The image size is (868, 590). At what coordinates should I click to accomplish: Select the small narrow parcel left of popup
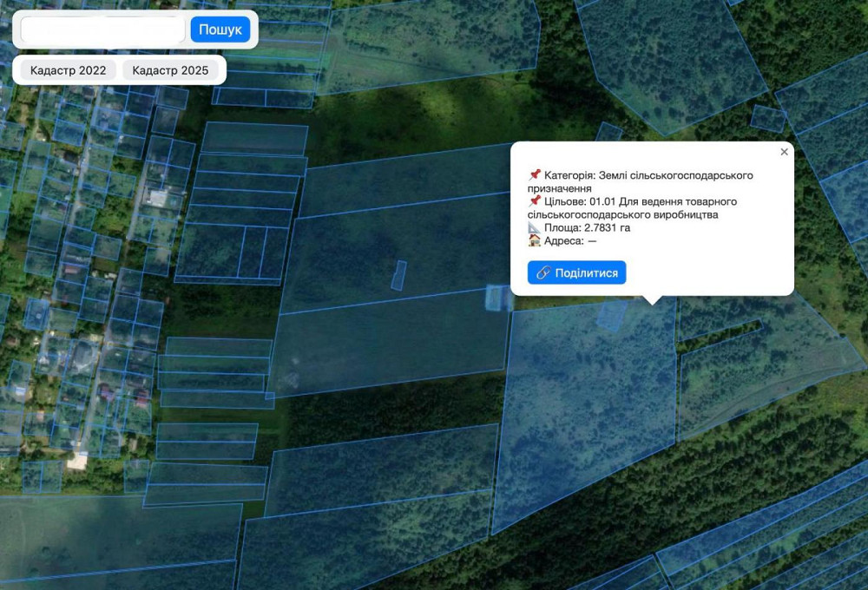(x=398, y=275)
